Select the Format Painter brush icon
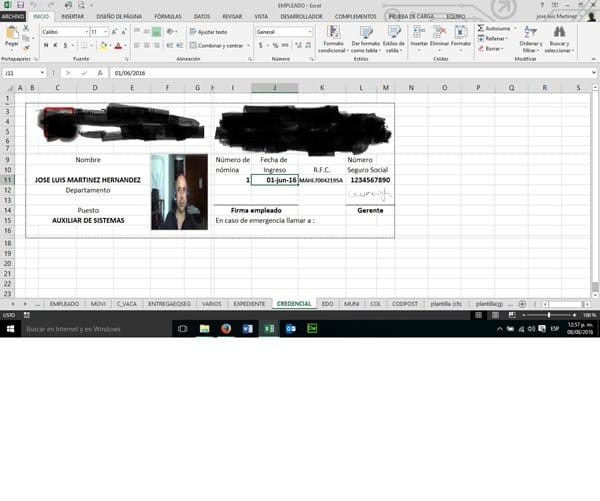The image size is (600, 501). tap(26, 48)
